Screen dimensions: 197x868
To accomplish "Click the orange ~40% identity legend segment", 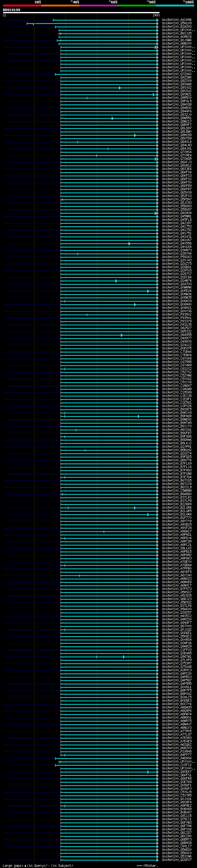I will [x=60, y=6].
